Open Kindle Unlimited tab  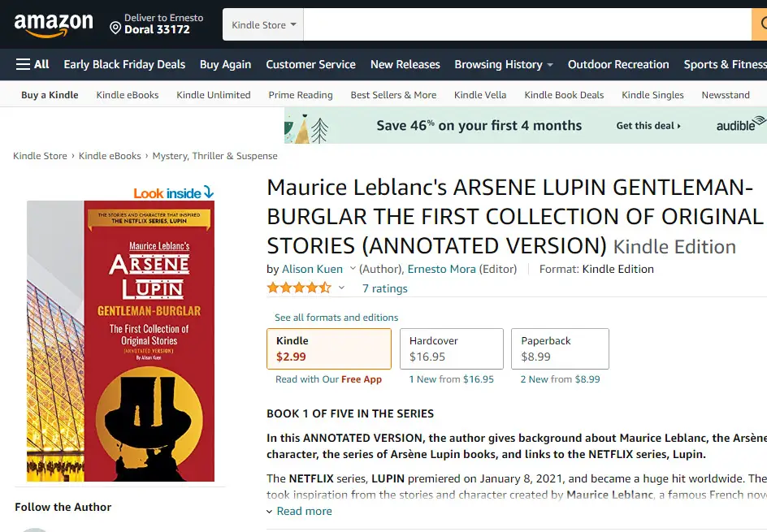point(214,95)
